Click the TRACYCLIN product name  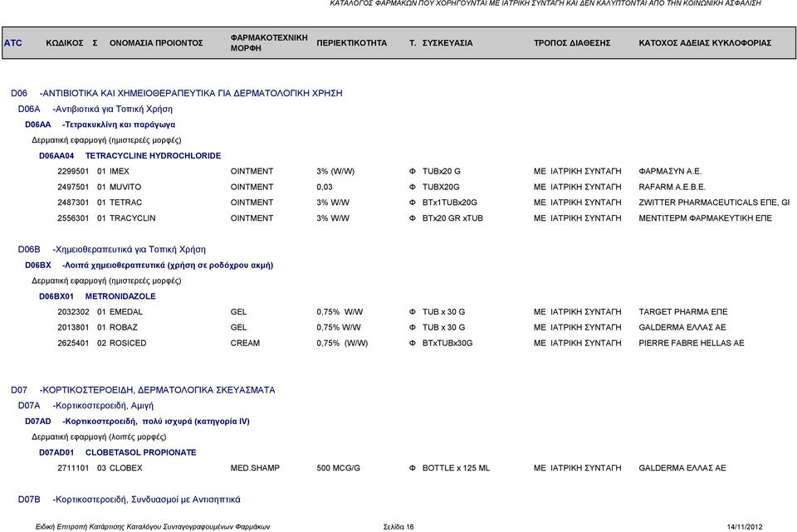133,218
